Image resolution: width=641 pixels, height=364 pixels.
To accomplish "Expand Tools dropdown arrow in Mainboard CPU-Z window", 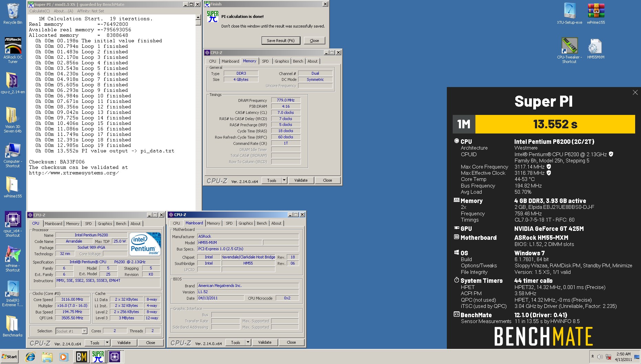I will (x=248, y=342).
